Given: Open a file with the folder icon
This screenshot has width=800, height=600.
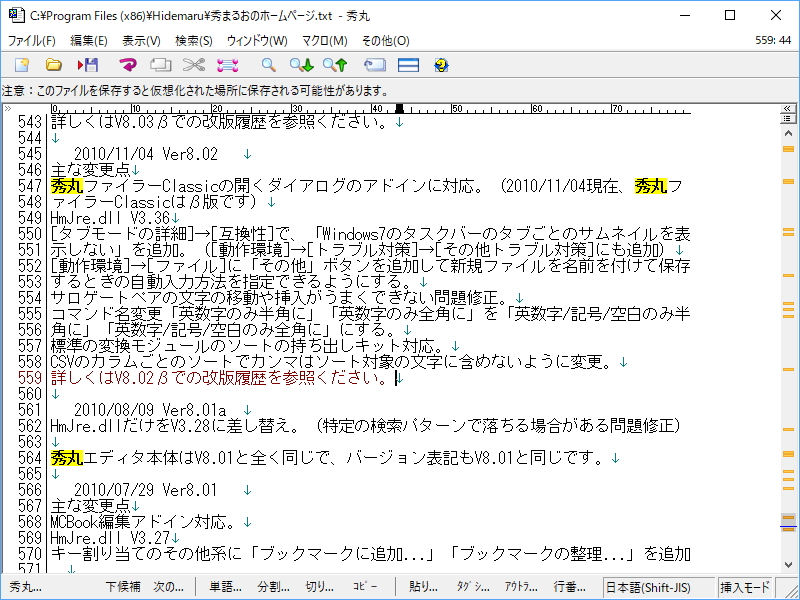Looking at the screenshot, I should [x=55, y=65].
